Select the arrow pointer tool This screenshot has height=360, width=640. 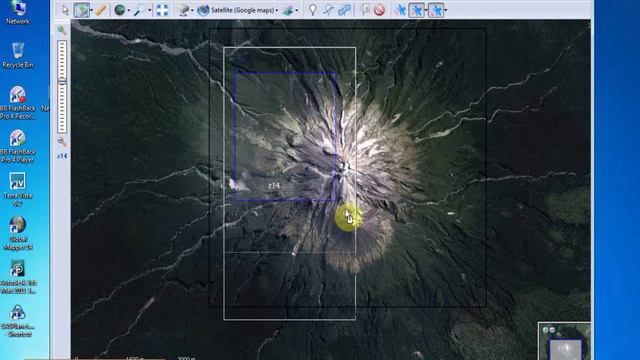click(65, 10)
